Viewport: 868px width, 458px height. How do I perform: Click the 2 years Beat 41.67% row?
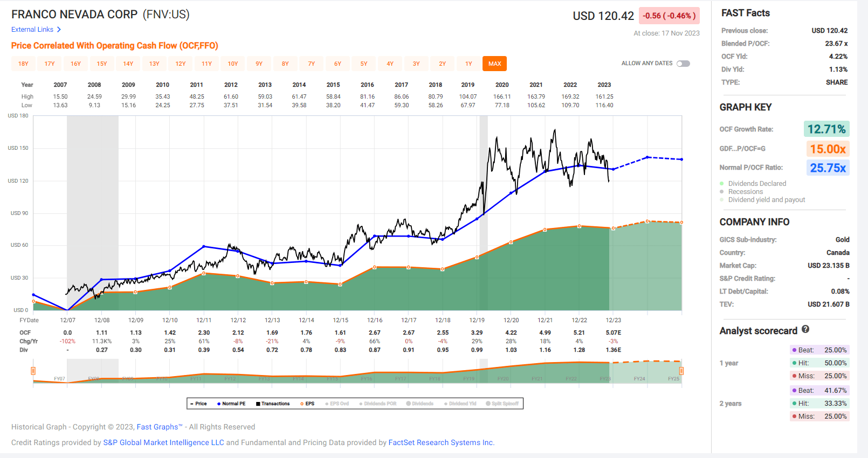click(x=819, y=390)
